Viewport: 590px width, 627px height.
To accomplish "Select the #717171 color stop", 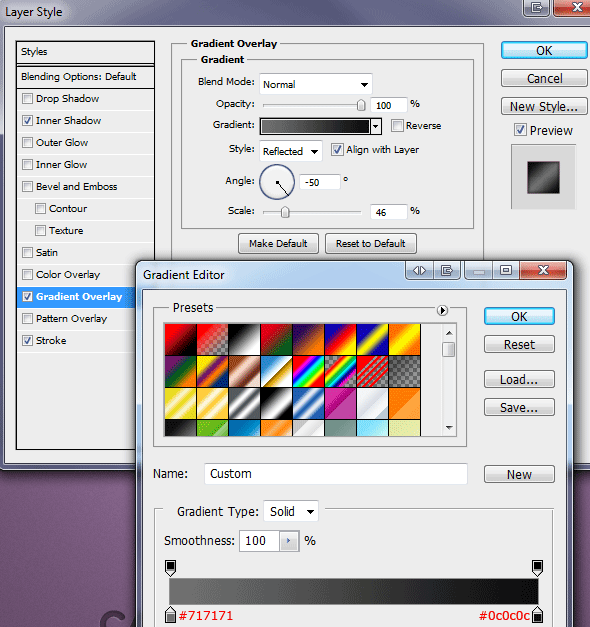I will click(170, 615).
